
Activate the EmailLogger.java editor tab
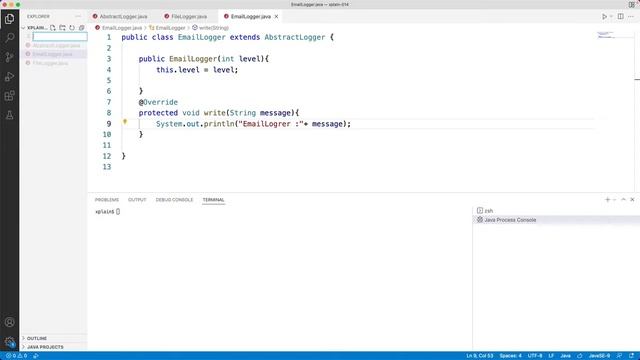coord(250,16)
